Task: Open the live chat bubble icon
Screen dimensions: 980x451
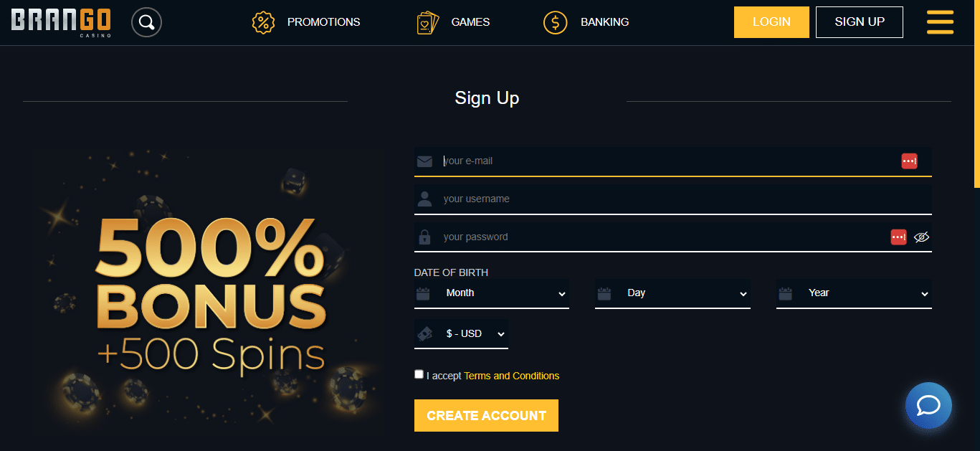Action: coord(928,405)
